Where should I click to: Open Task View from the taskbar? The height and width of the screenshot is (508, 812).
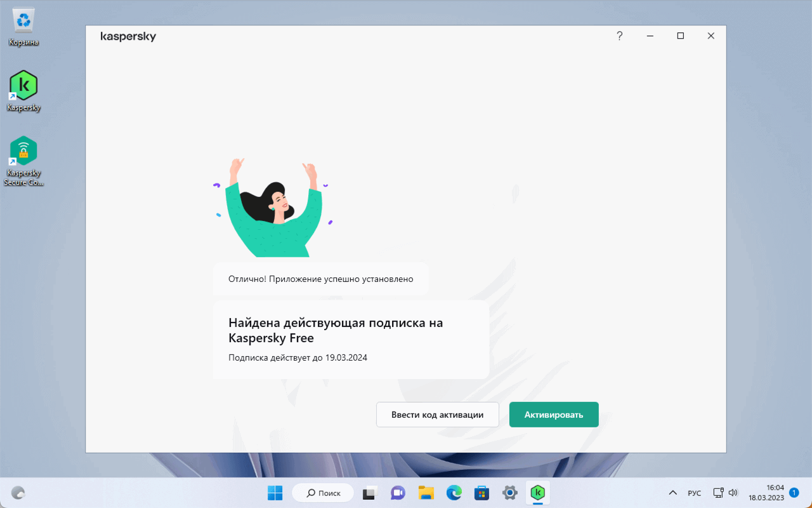(x=370, y=493)
